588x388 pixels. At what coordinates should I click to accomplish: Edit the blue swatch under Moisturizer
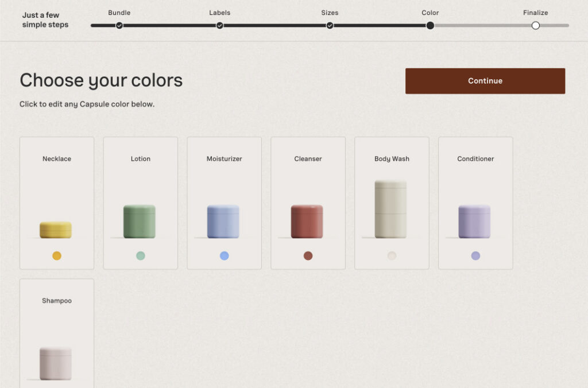coord(225,256)
